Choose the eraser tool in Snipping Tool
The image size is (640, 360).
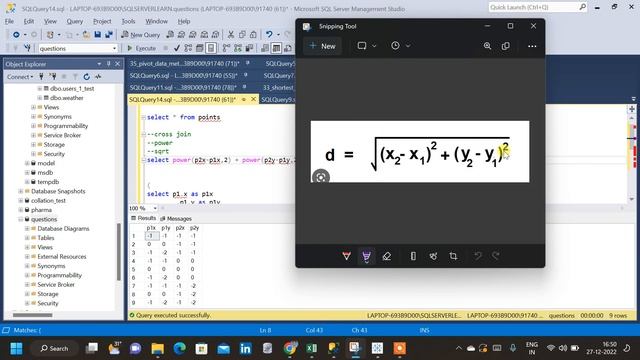387,256
